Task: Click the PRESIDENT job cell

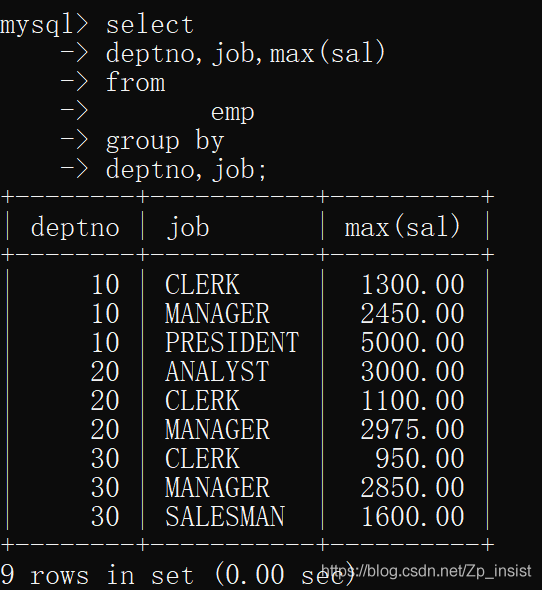Action: pos(232,342)
